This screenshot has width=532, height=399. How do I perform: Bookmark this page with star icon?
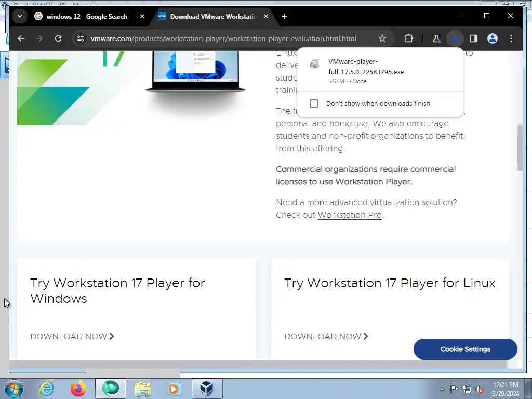click(x=382, y=38)
